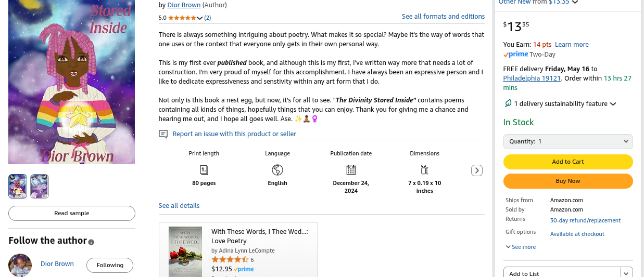Expand the See more shipping details
644x277 pixels.
pos(521,247)
